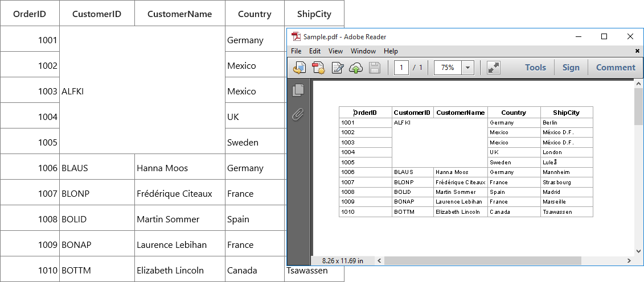Select the BOLID cell in grid
Screen dimensions: 644x282
[x=97, y=218]
